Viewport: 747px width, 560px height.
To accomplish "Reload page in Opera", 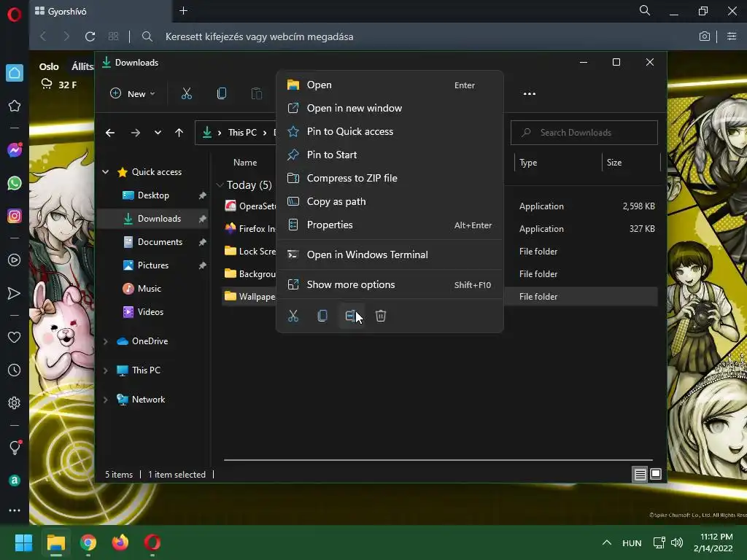I will point(90,36).
